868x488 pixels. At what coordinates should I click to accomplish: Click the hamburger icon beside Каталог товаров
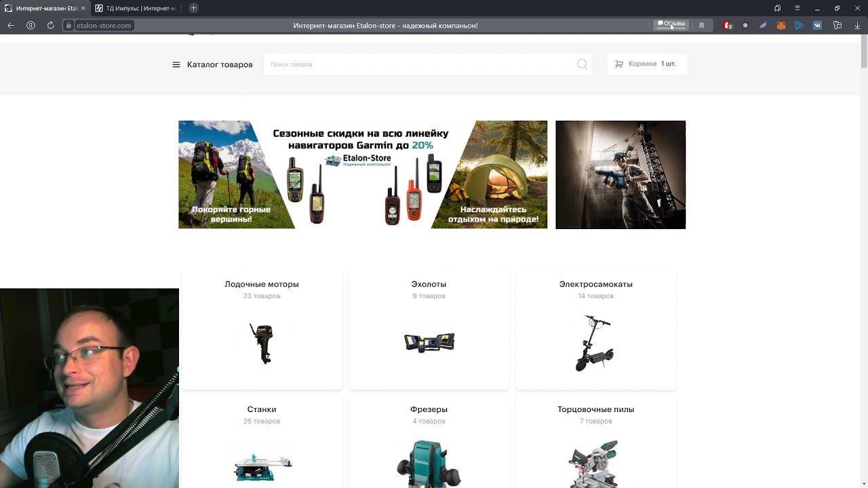point(176,65)
